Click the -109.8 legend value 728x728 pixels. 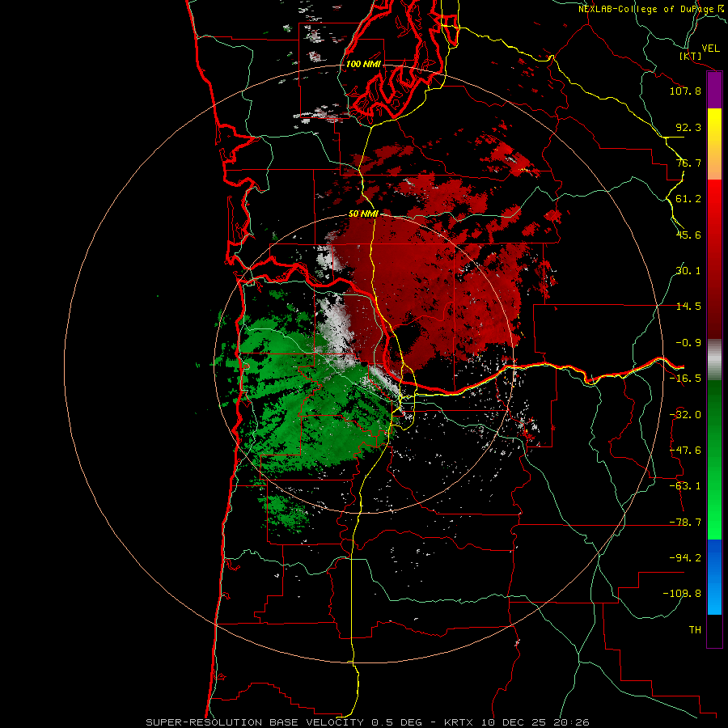click(682, 594)
